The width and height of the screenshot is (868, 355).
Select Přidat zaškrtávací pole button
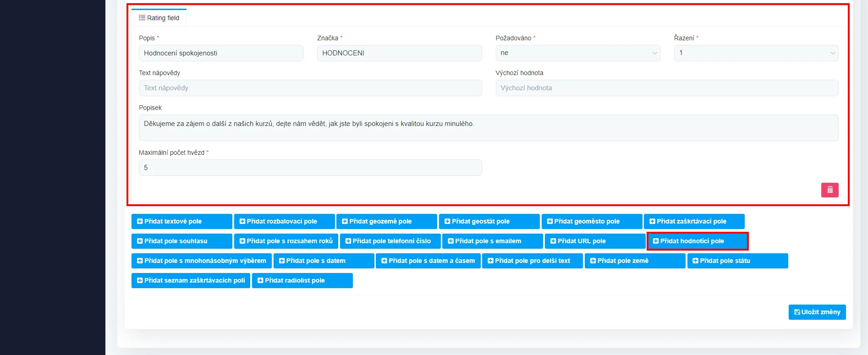tap(694, 221)
